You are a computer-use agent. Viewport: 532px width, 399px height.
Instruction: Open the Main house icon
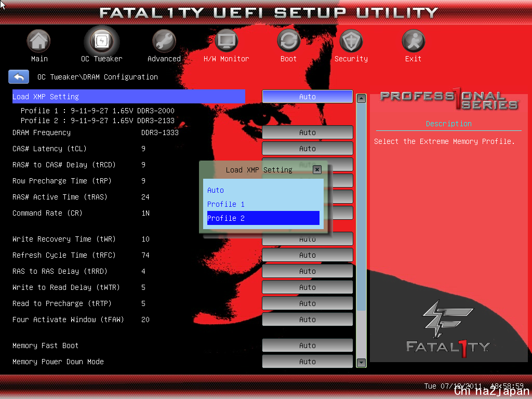(38, 41)
